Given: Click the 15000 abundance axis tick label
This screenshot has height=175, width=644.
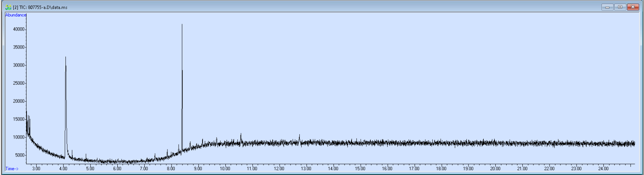Looking at the screenshot, I should [19, 119].
